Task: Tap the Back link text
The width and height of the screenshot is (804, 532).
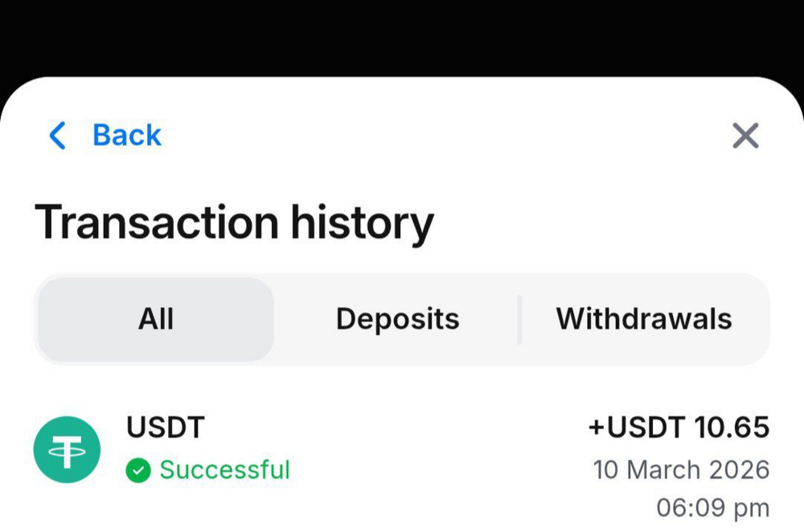Action: 127,136
